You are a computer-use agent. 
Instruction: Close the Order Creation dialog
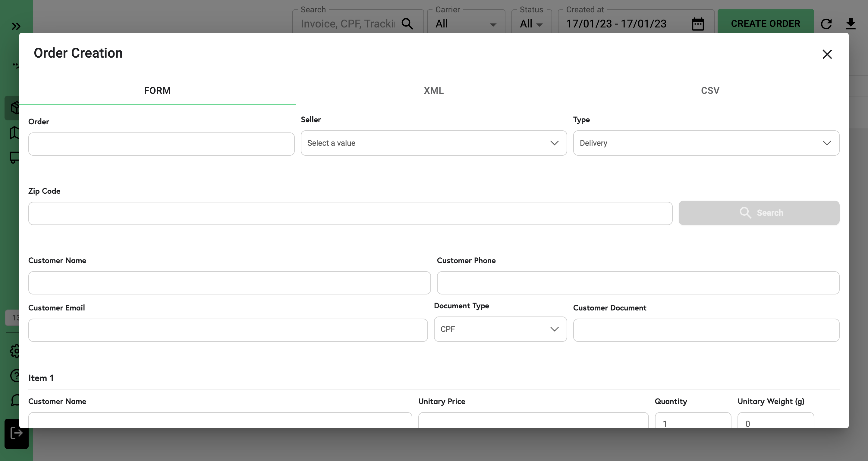(827, 54)
